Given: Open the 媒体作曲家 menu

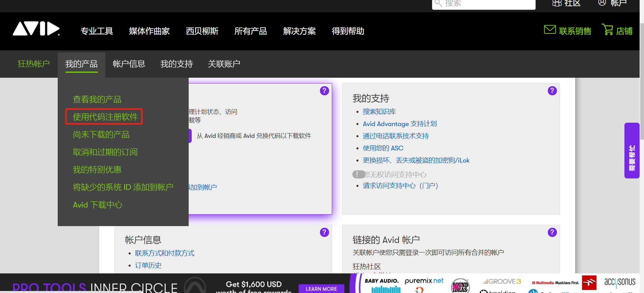Looking at the screenshot, I should coord(149,31).
